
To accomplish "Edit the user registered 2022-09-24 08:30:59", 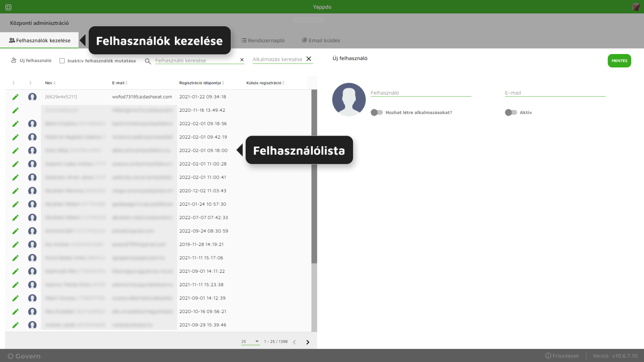I will coord(15,231).
